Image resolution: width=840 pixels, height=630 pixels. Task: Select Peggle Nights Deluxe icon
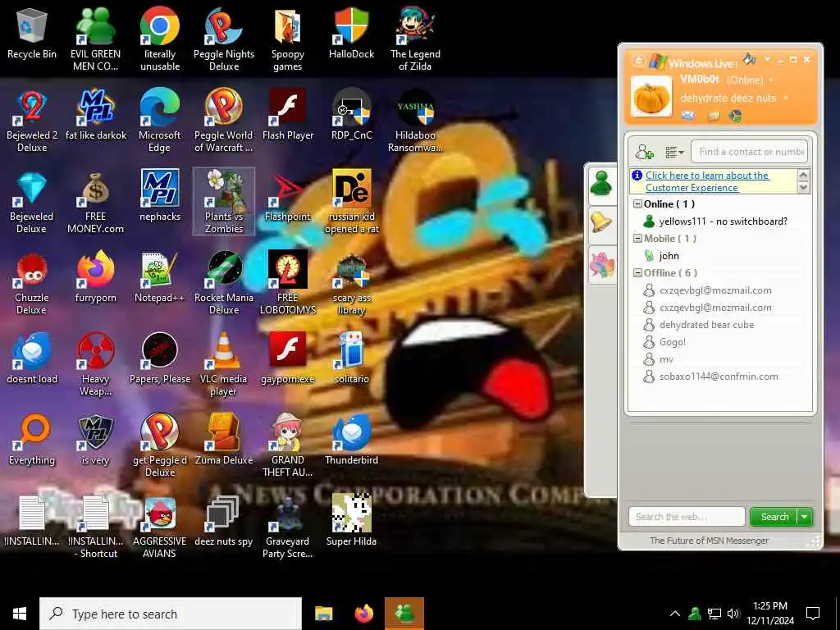[224, 39]
